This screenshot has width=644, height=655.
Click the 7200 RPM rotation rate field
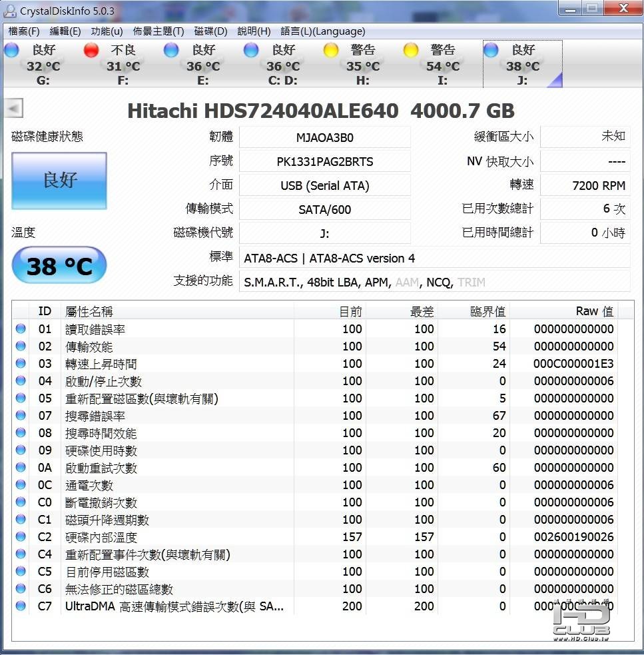tap(585, 185)
